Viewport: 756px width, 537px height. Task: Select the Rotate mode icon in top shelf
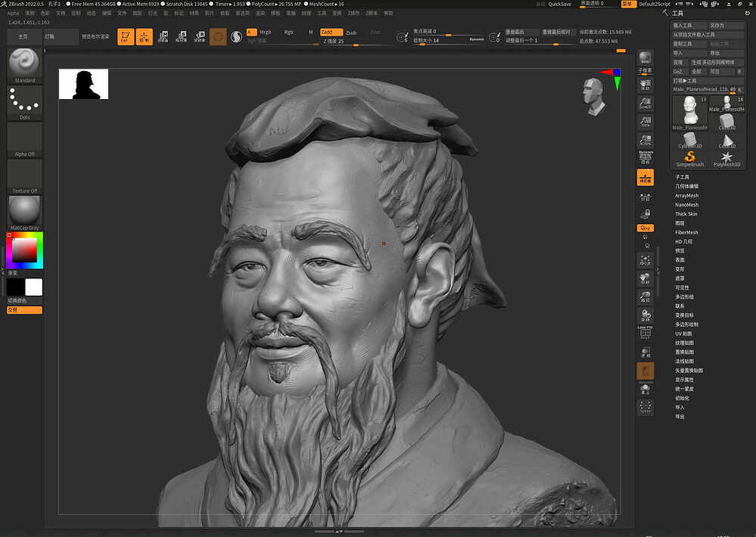(x=200, y=36)
